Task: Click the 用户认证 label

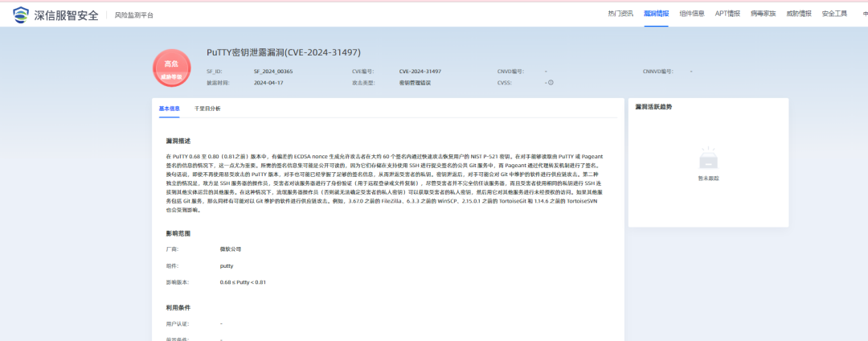Action: click(x=177, y=323)
